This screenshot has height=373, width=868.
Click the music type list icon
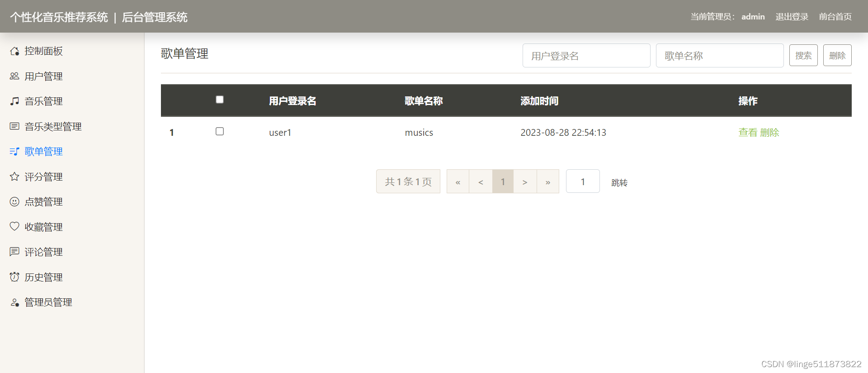14,126
